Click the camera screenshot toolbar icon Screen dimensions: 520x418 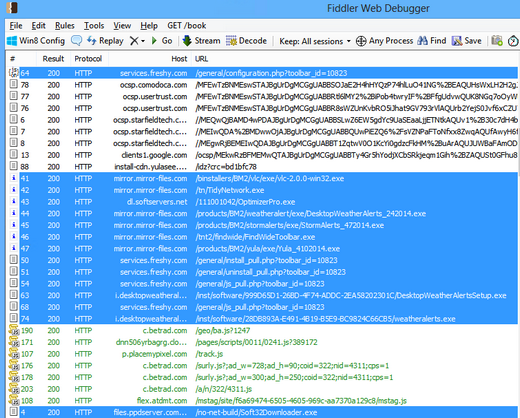click(x=497, y=41)
